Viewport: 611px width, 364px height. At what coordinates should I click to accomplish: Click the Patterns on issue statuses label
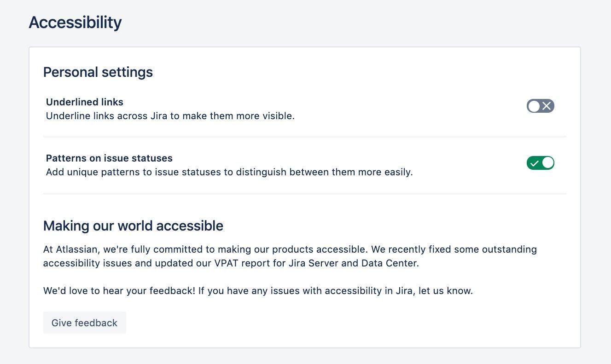109,158
